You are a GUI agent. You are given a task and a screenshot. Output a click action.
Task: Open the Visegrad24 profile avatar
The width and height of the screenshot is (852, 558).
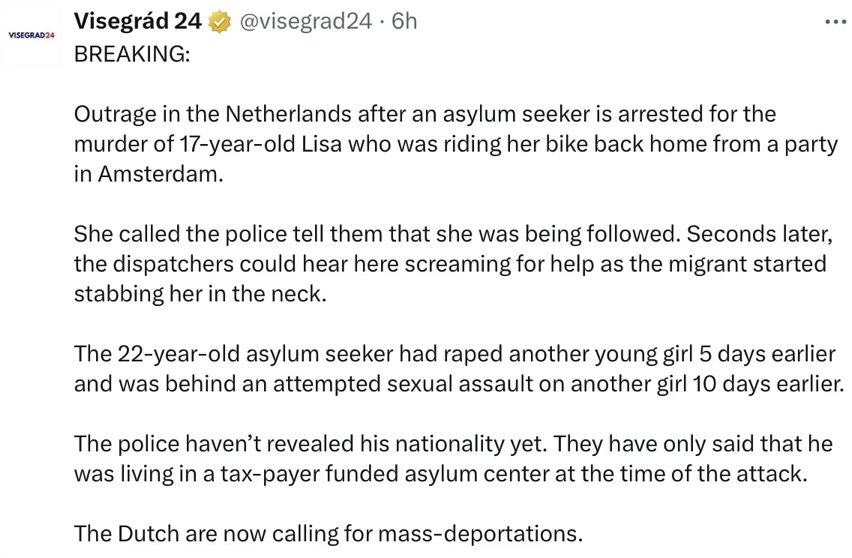[32, 36]
